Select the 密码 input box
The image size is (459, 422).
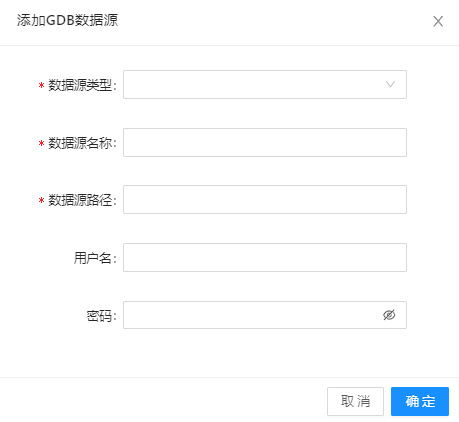click(x=265, y=315)
